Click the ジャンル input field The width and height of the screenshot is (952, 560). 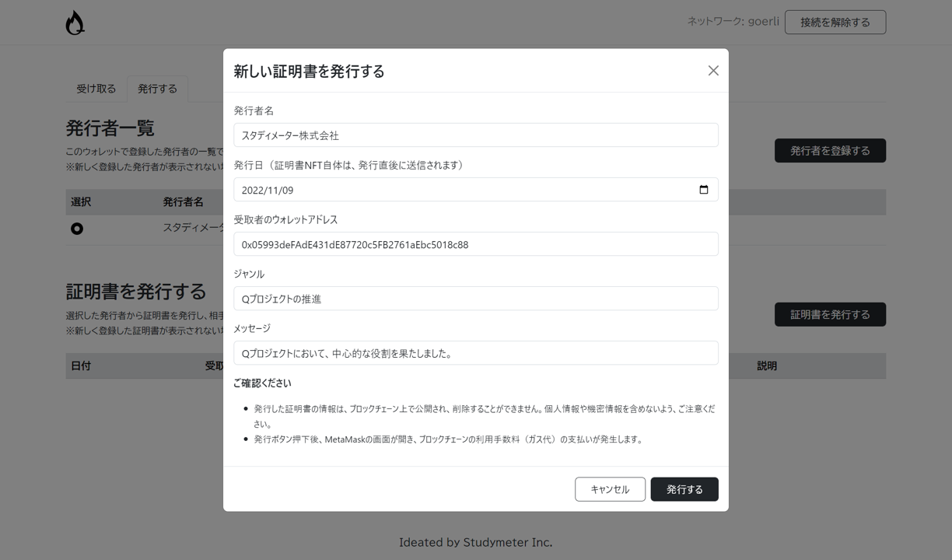point(476,298)
